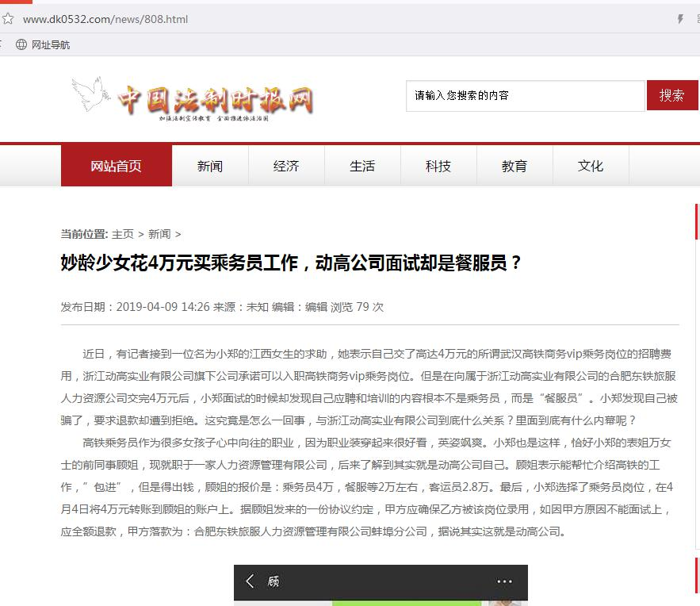Click the red 搜索 search button
The image size is (700, 606).
pos(671,95)
